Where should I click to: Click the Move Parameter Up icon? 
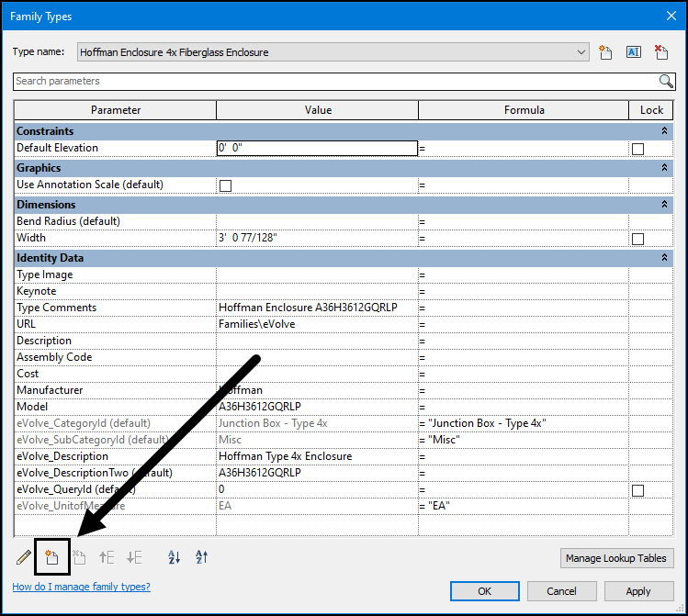(107, 557)
